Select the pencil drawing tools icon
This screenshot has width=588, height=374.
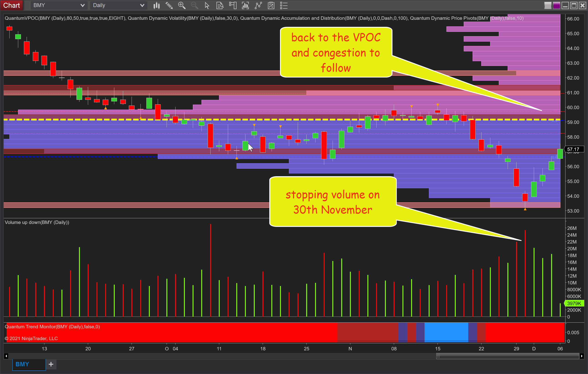pyautogui.click(x=169, y=5)
